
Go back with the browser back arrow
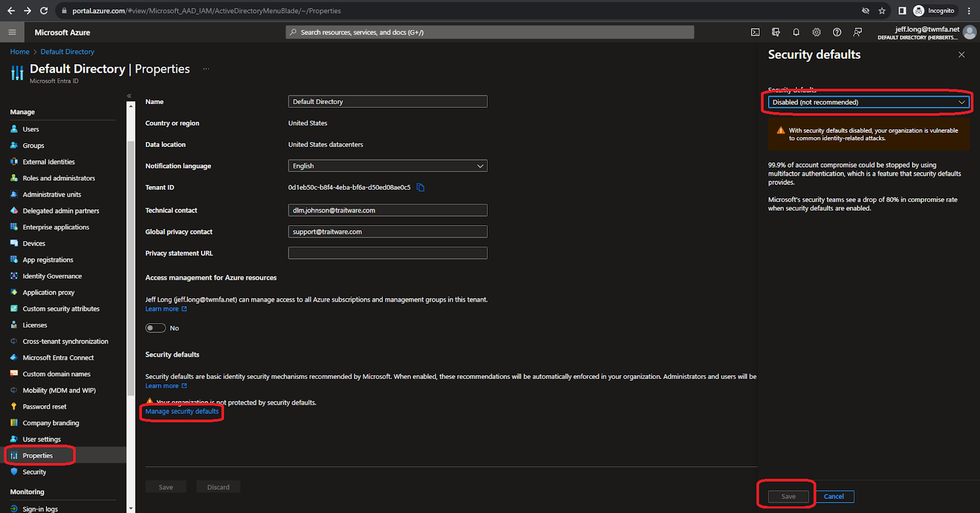click(11, 10)
